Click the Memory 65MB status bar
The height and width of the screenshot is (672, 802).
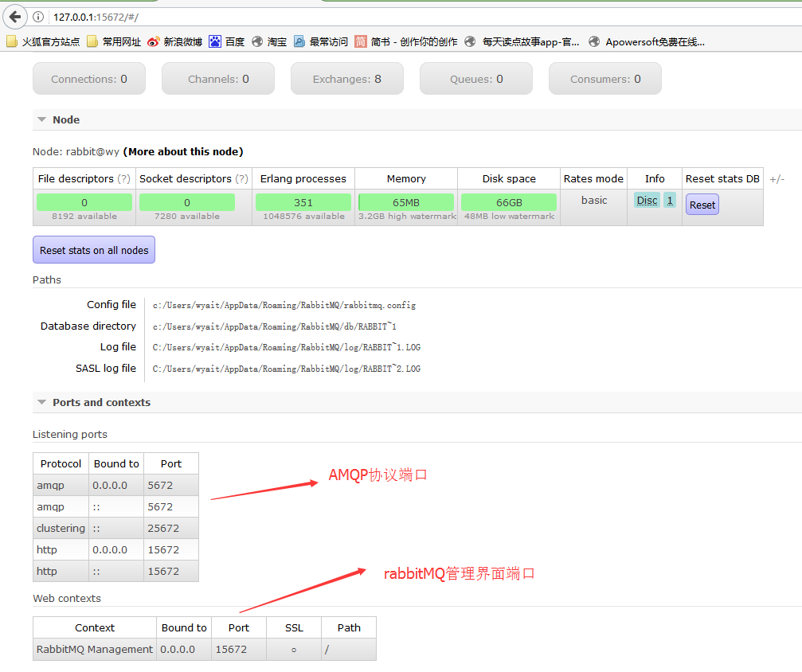[x=406, y=202]
